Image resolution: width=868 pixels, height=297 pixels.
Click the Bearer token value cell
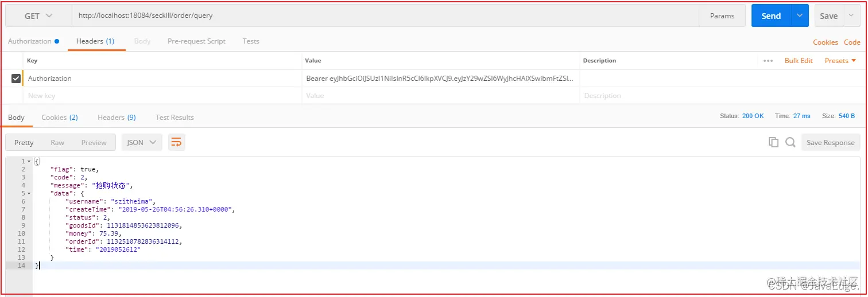tap(441, 79)
